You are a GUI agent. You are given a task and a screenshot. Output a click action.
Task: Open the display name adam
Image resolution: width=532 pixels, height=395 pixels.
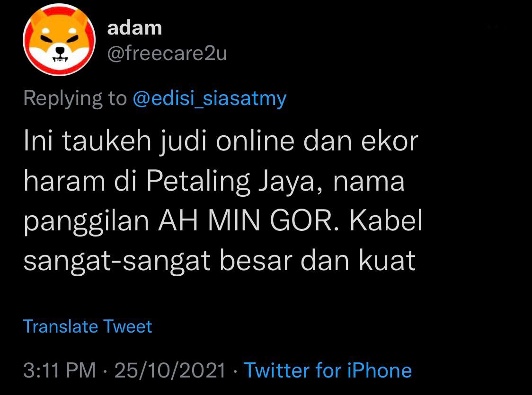[134, 28]
